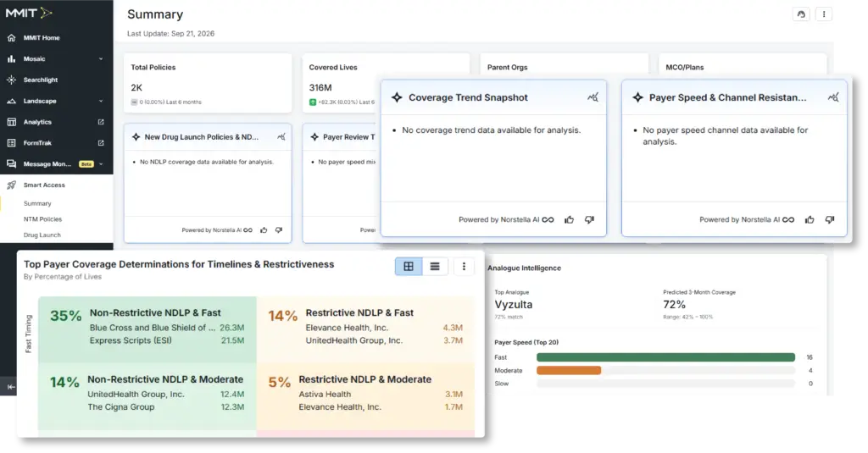The width and height of the screenshot is (868, 453).
Task: Click the Slow payer speed bar
Action: [x=665, y=384]
